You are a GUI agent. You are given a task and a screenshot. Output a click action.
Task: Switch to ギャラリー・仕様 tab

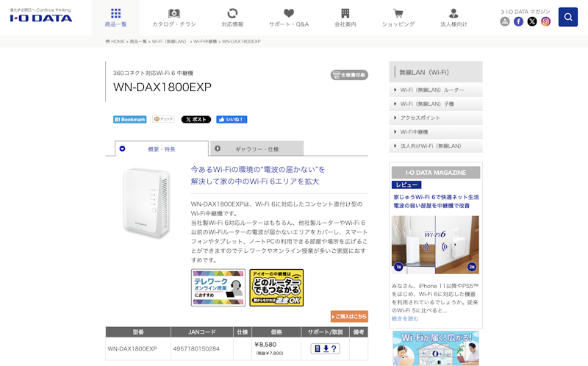[257, 148]
